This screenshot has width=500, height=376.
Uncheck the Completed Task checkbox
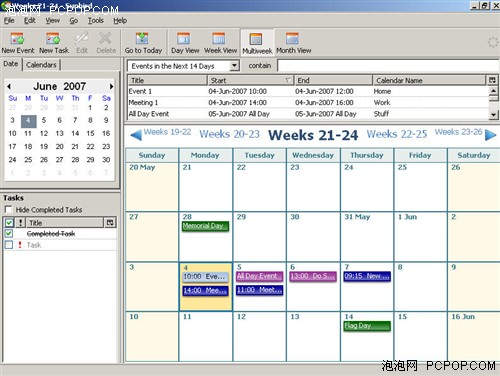point(9,233)
